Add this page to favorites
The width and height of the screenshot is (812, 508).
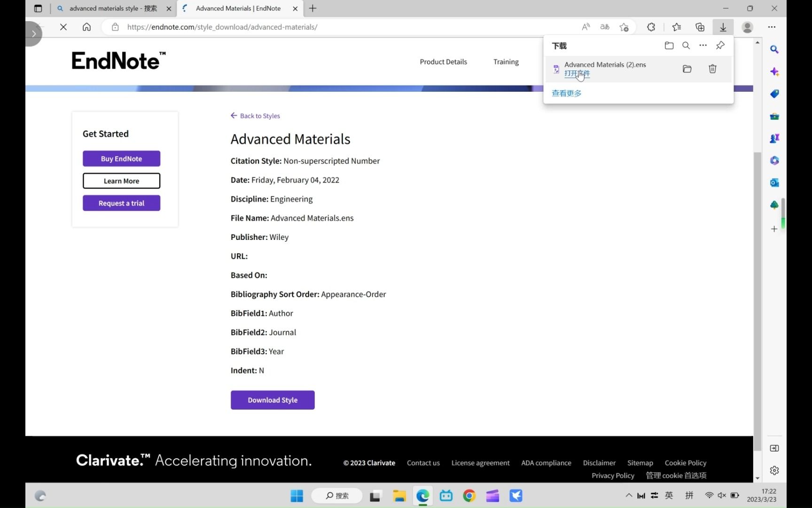(624, 27)
